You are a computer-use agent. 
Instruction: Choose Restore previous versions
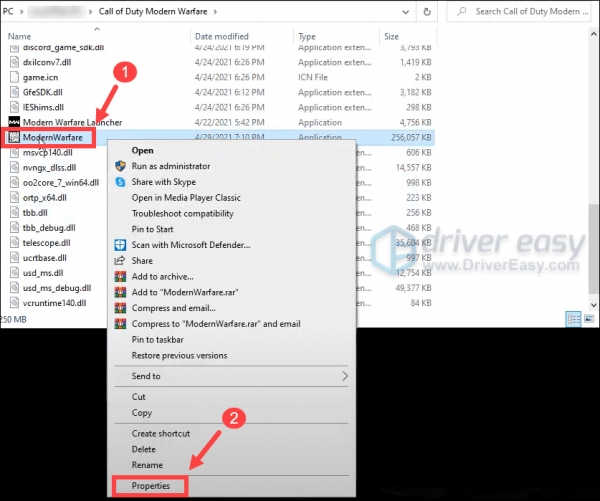[179, 356]
